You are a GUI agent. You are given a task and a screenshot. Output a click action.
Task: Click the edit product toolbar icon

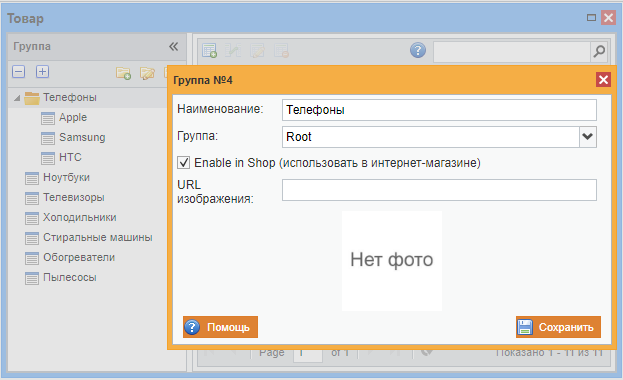pyautogui.click(x=233, y=50)
